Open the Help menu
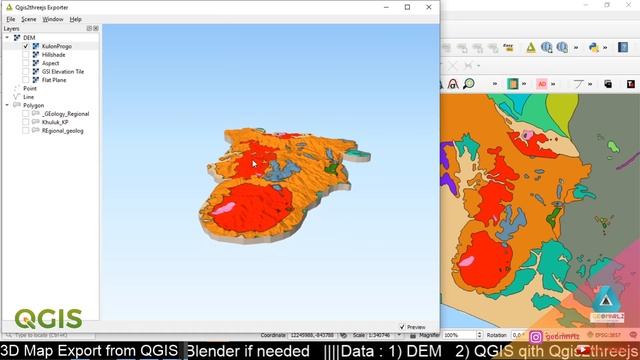 tap(76, 19)
